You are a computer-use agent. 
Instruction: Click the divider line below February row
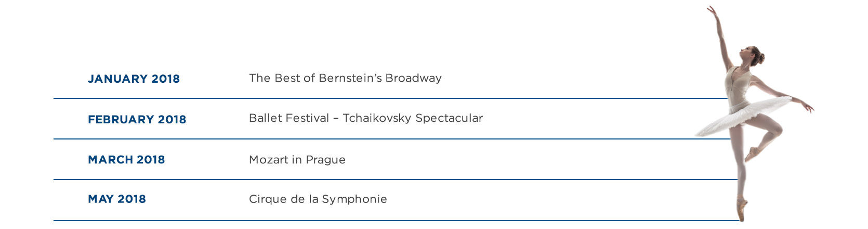click(392, 139)
